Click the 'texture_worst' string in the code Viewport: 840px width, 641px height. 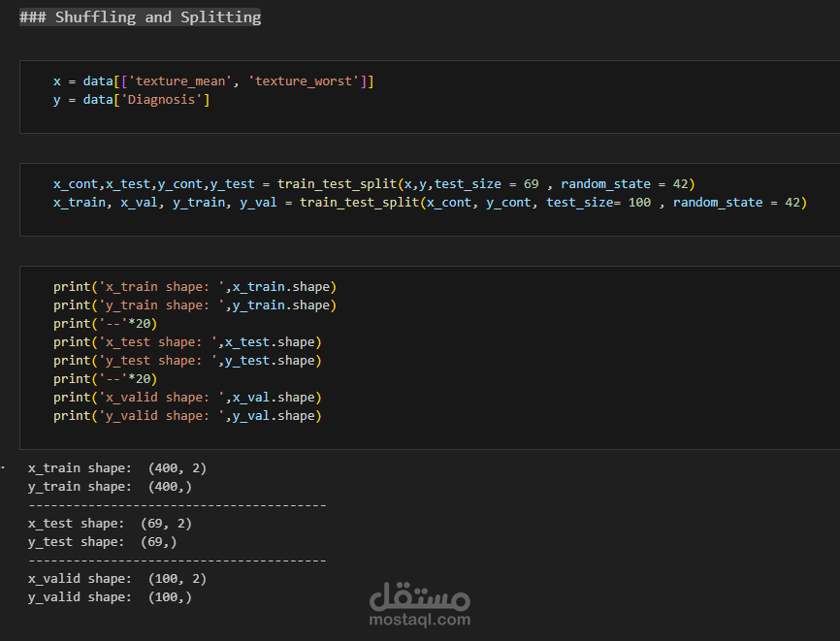pos(305,81)
